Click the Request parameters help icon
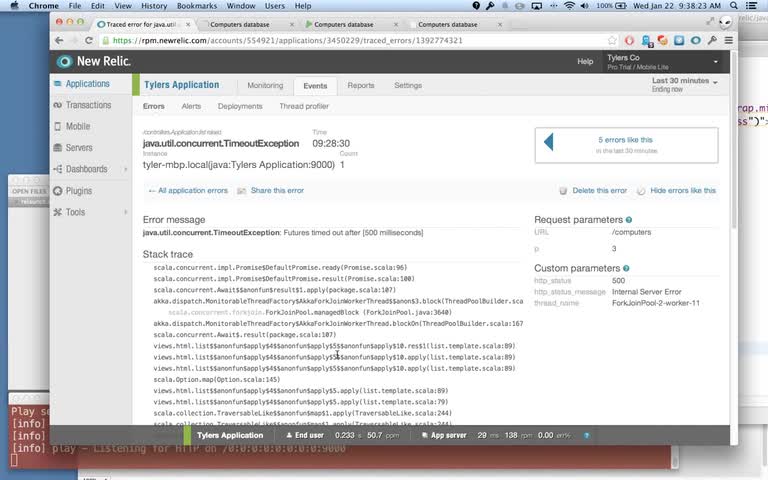Viewport: 768px width, 480px height. [629, 220]
